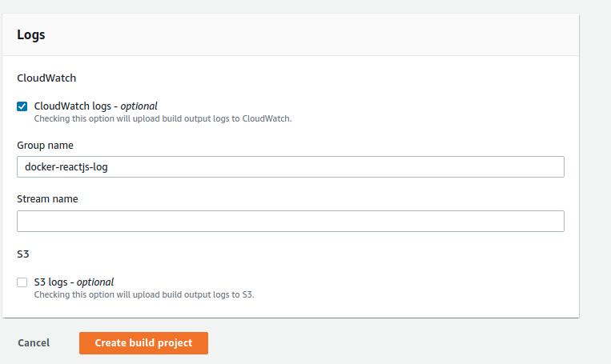
Task: Click the Group name field label
Action: pos(45,145)
